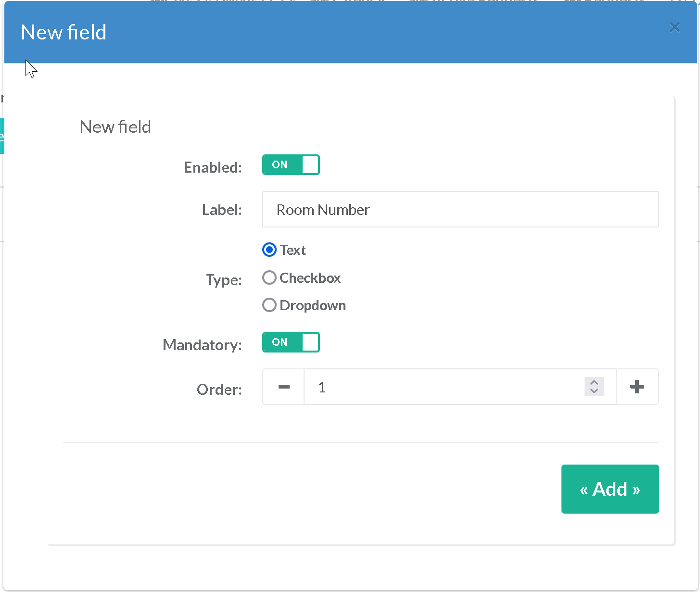Choose the Checkbox field type

point(269,278)
